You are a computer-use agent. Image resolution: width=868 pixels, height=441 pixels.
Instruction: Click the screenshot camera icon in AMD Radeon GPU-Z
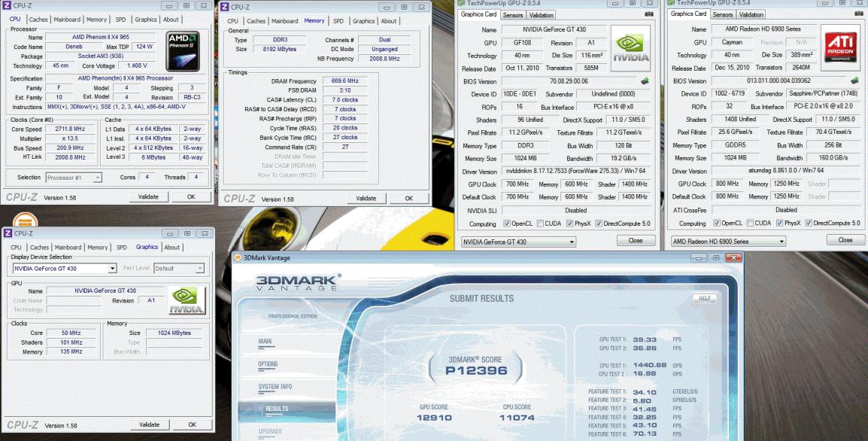859,14
